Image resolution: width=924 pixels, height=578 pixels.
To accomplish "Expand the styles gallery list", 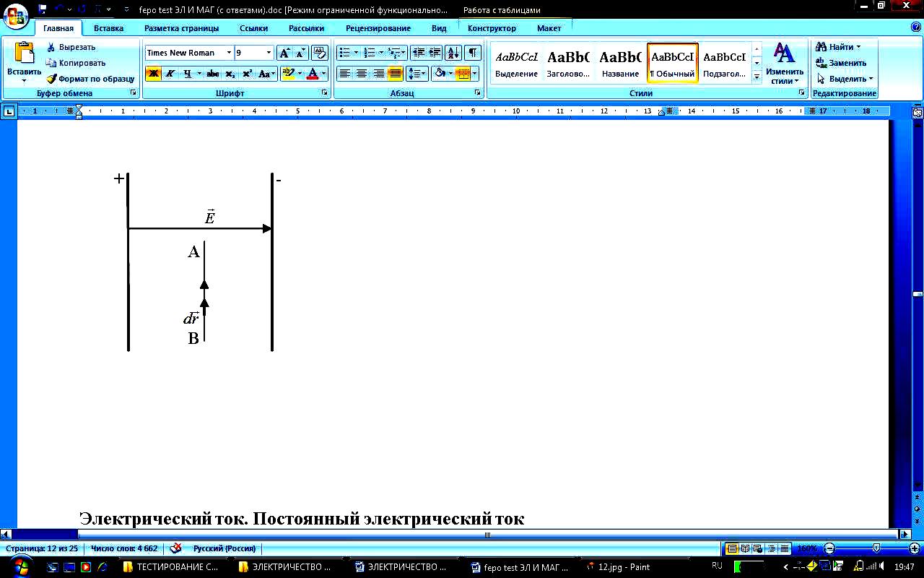I will pos(757,77).
